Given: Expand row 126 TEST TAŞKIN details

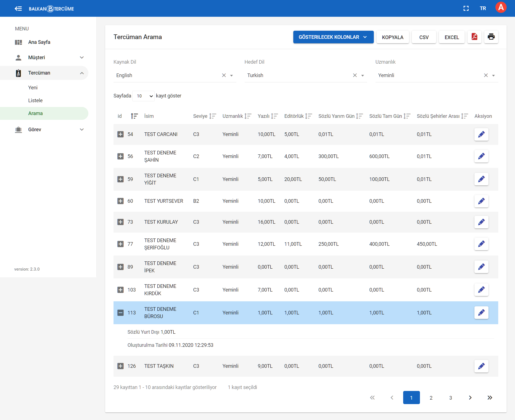Looking at the screenshot, I should point(121,366).
